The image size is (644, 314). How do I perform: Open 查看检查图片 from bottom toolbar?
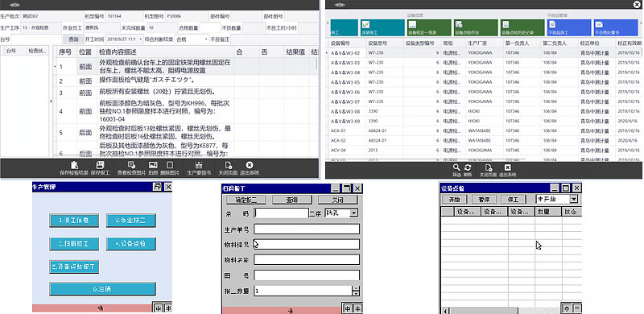tap(131, 165)
